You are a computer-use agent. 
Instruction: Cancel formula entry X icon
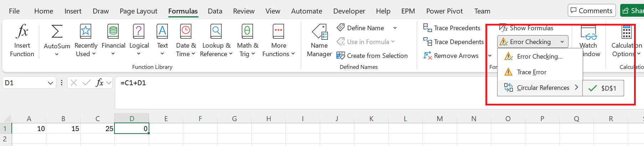[74, 83]
